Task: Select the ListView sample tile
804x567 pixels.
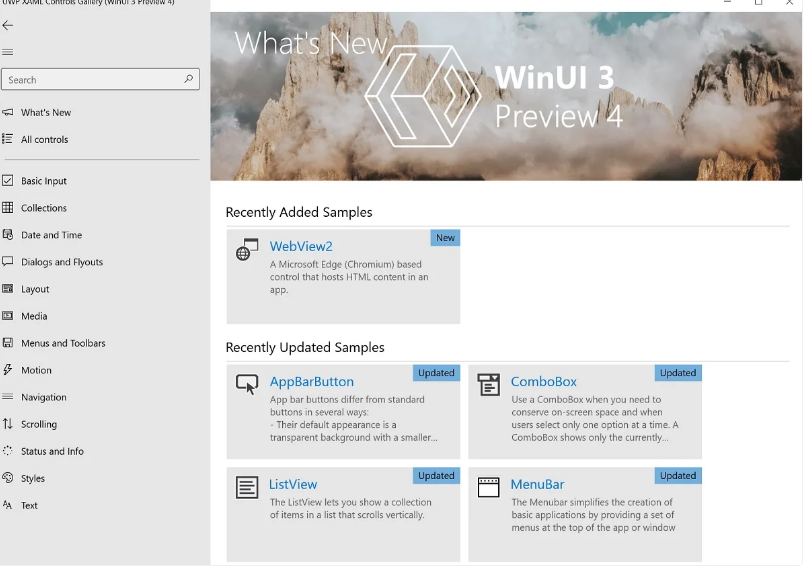Action: click(343, 513)
